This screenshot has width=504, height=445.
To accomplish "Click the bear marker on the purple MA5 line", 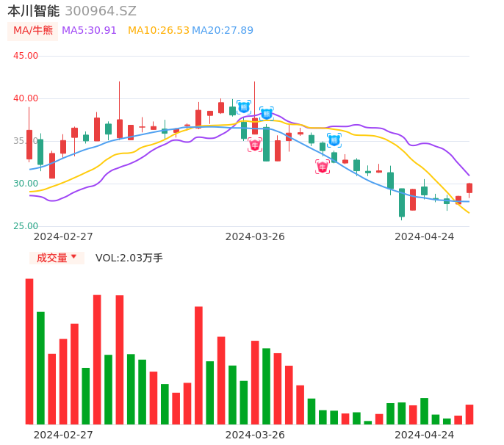I will click(267, 114).
